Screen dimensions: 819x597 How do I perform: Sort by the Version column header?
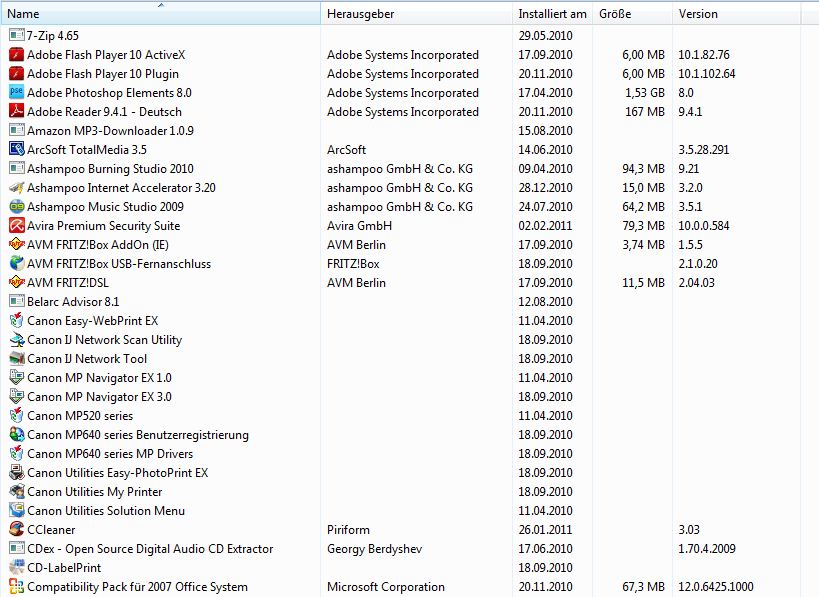tap(736, 14)
